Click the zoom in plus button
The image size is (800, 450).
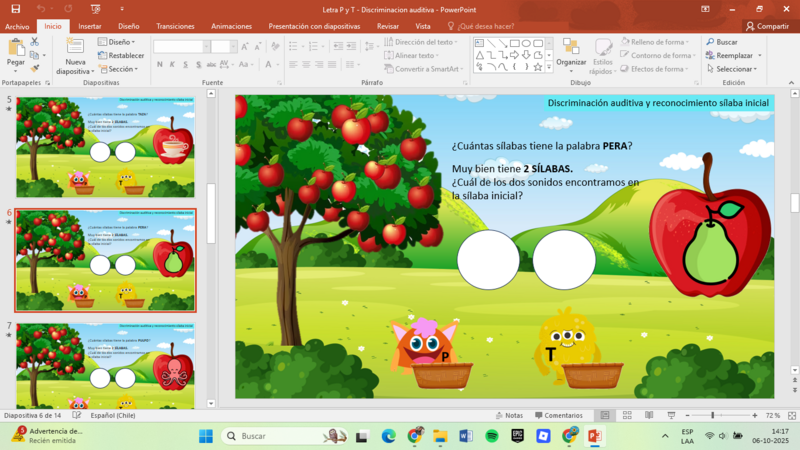point(755,415)
